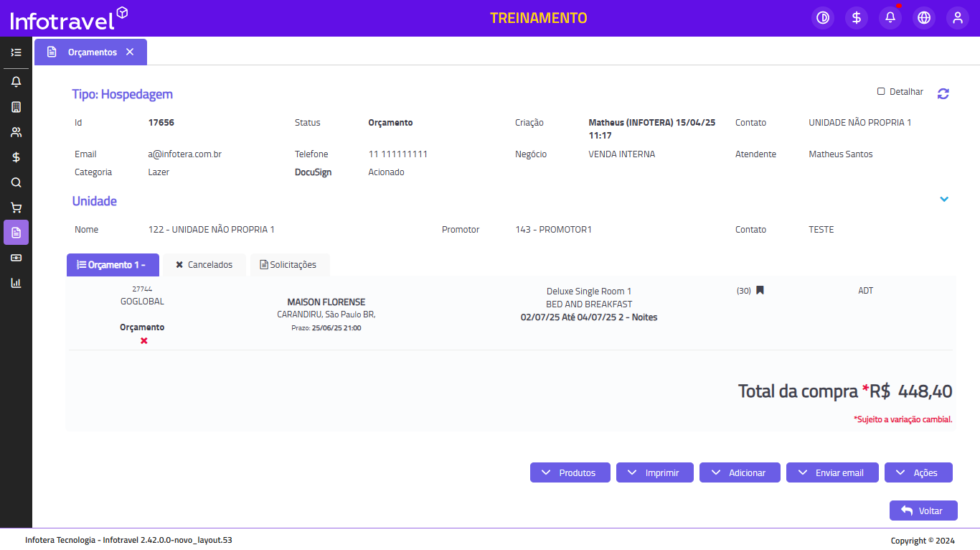Viewport: 980px width, 550px height.
Task: Click the Voltar button
Action: (x=923, y=511)
